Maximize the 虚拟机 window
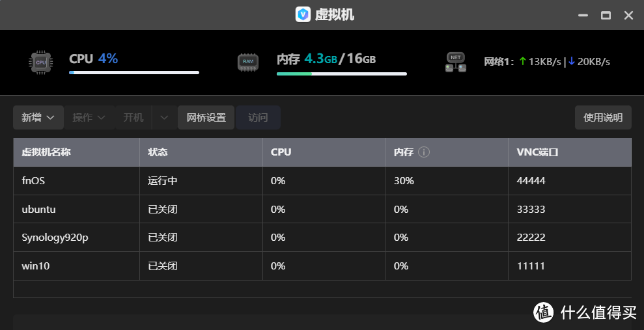 click(x=606, y=14)
